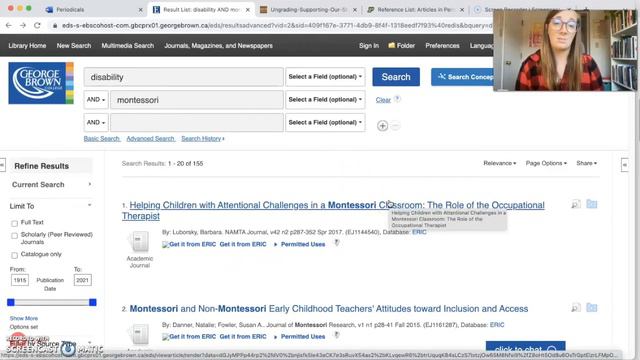Open Advanced Search link

pos(151,139)
